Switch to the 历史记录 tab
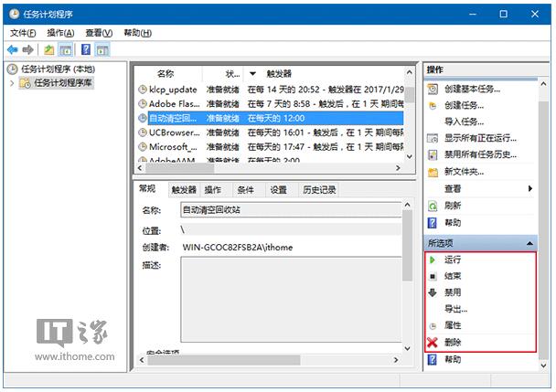This screenshot has width=556, height=392. tap(319, 190)
